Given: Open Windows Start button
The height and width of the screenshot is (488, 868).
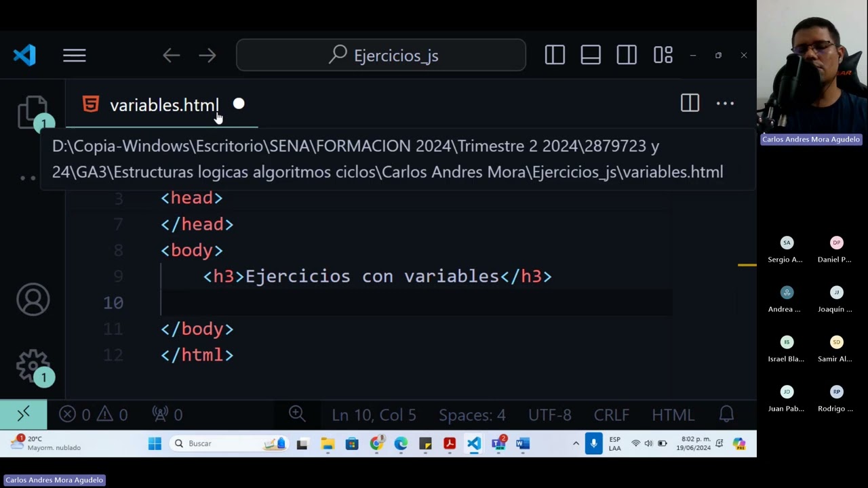Looking at the screenshot, I should [x=155, y=443].
